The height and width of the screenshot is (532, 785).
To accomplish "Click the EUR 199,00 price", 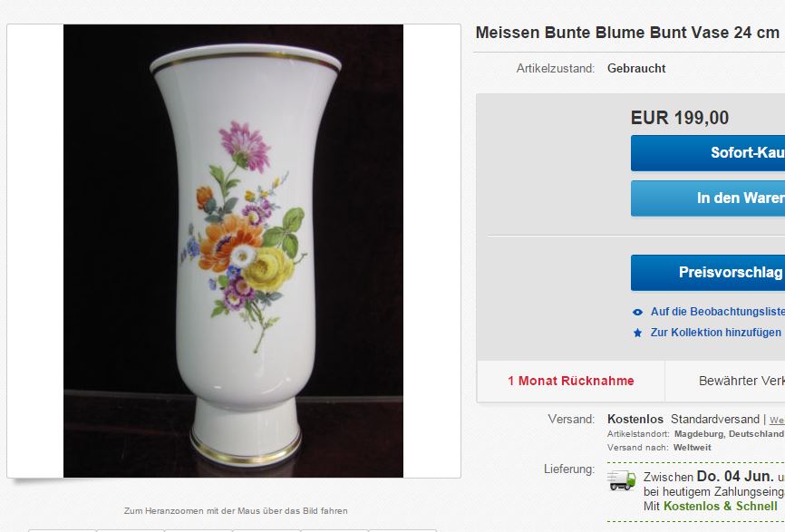I will pos(680,118).
